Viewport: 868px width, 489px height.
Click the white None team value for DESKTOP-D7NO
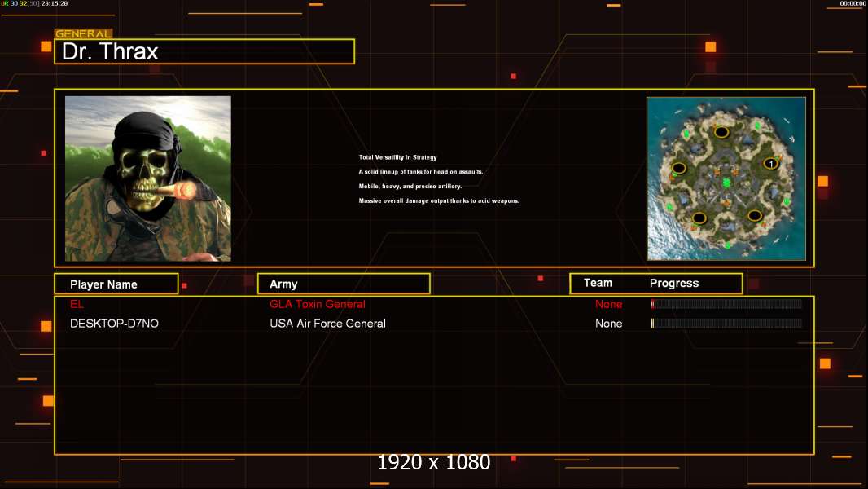pos(608,324)
